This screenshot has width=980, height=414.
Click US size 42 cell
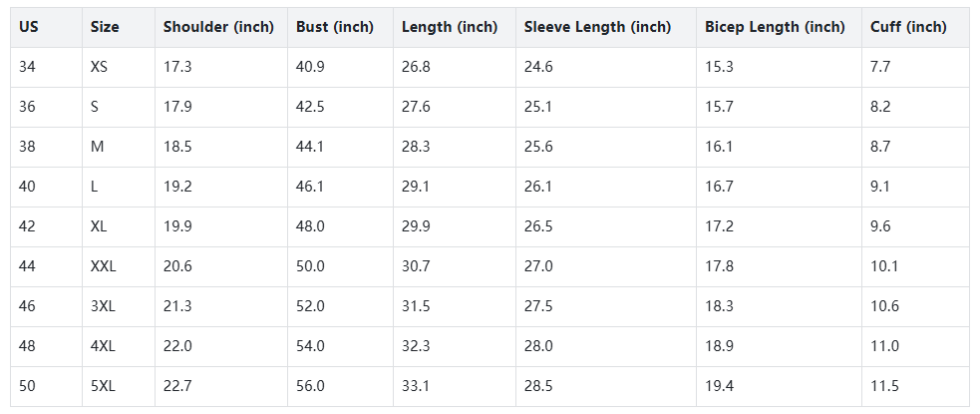pos(27,226)
